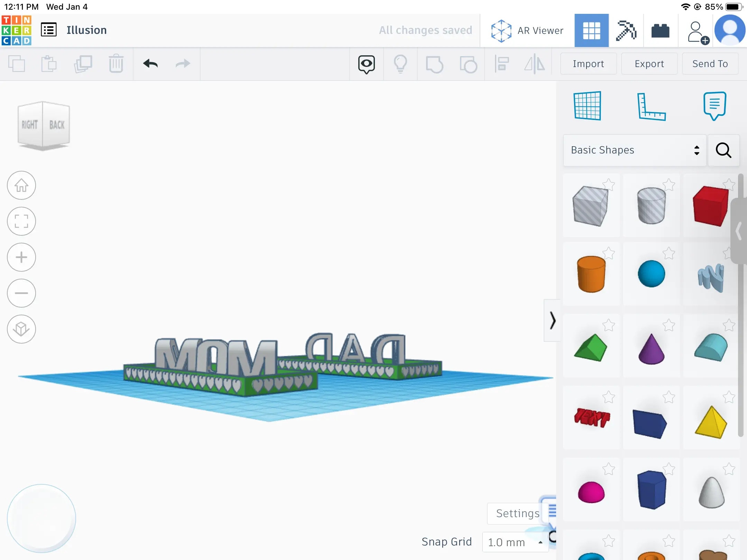Click the Import button
The width and height of the screenshot is (747, 560).
(588, 64)
